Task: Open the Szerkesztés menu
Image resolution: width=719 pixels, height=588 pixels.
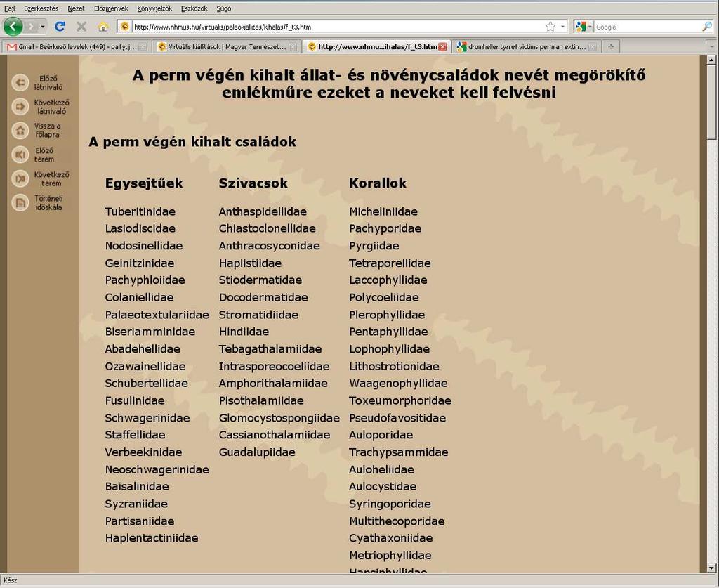Action: click(41, 8)
